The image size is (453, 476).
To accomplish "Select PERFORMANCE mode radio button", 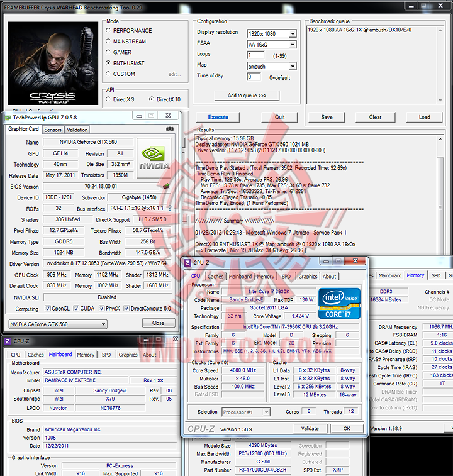I will [108, 30].
